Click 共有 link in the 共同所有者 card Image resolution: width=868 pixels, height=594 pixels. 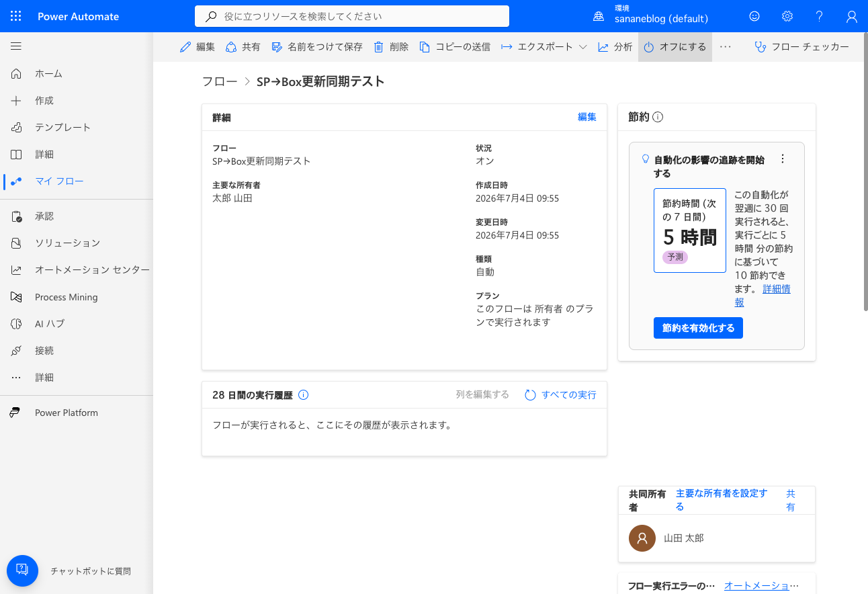pos(791,500)
